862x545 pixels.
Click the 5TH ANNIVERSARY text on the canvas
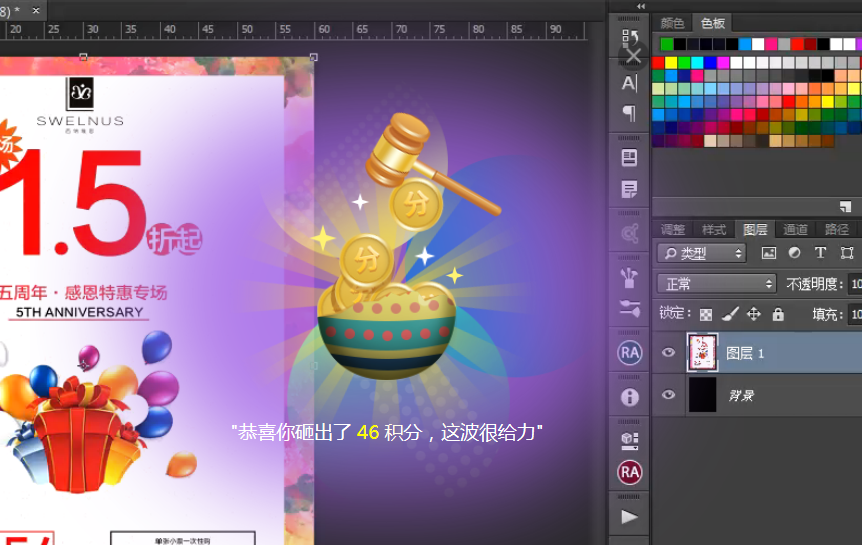point(79,312)
